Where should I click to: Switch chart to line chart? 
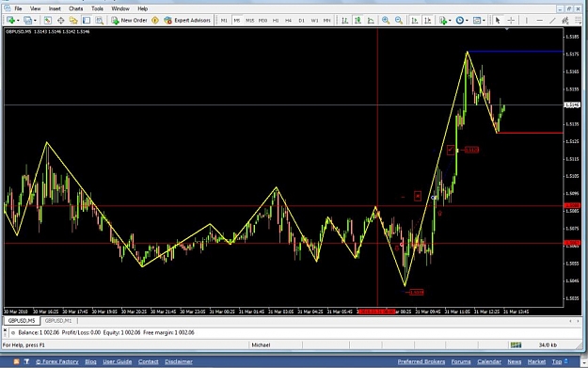[371, 21]
